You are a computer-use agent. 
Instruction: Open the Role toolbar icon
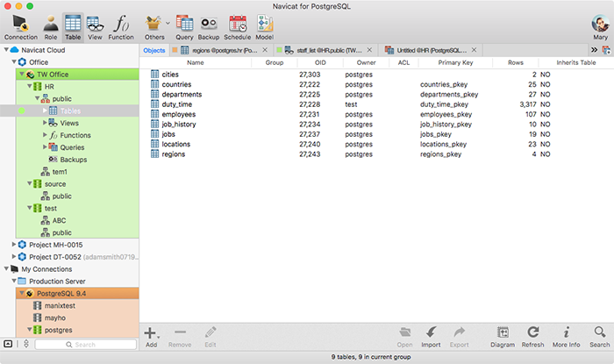point(51,27)
